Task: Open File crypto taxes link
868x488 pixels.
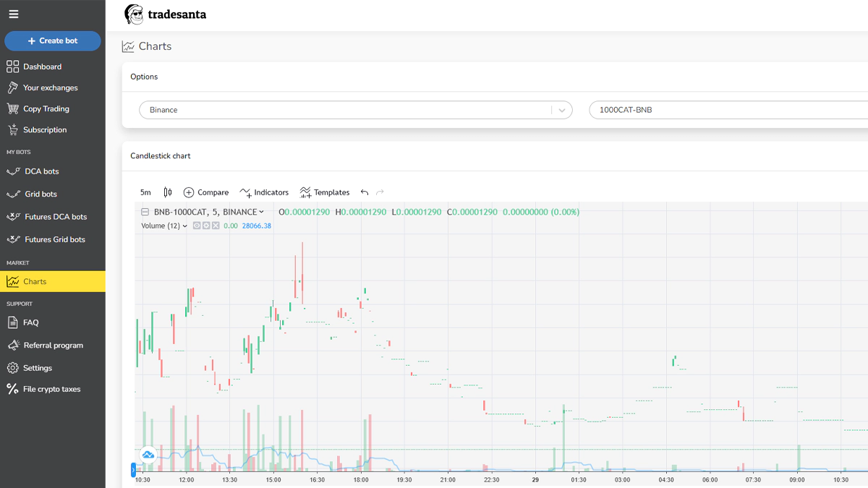Action: click(x=53, y=389)
